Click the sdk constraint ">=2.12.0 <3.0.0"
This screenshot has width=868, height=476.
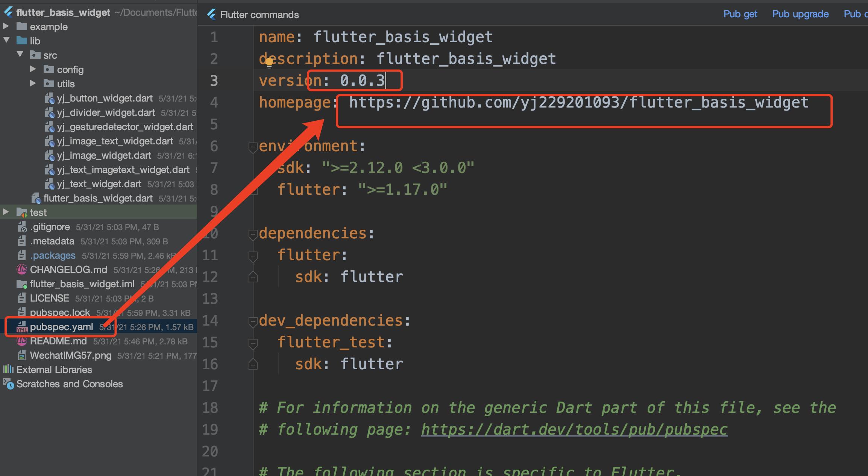pos(398,168)
